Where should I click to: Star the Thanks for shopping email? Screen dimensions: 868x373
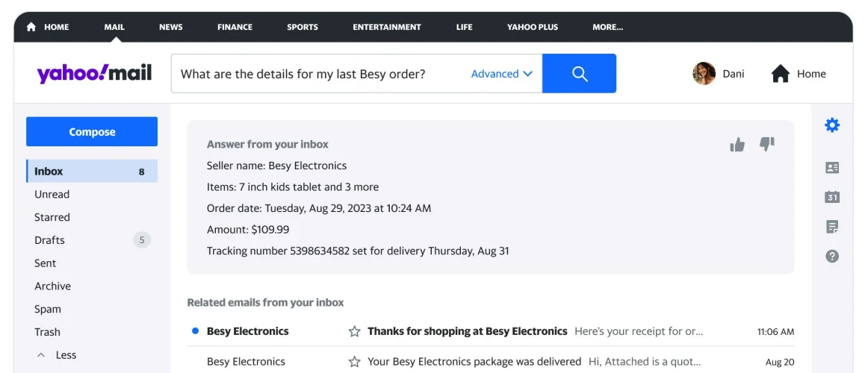tap(354, 331)
